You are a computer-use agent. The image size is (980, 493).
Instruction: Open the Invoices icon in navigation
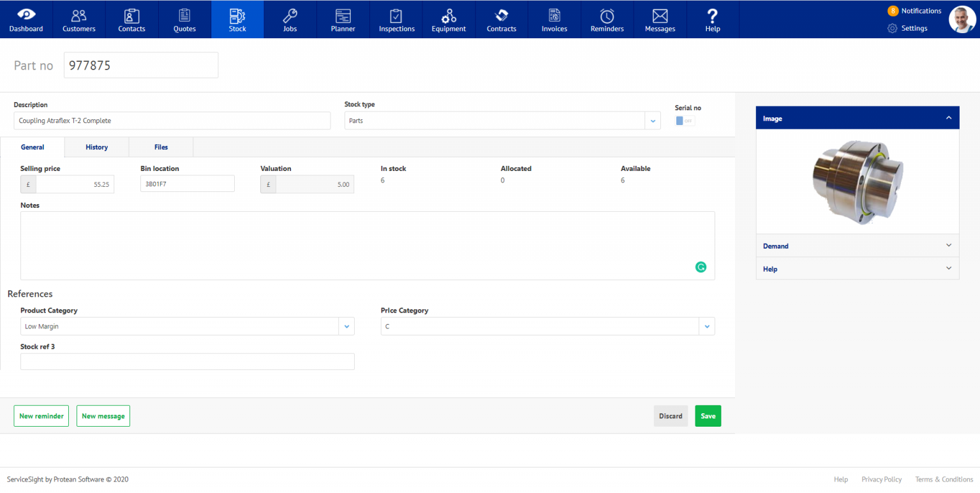[x=554, y=14]
